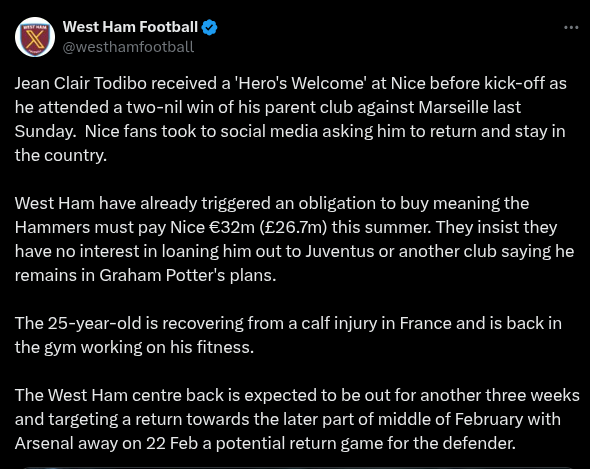The height and width of the screenshot is (469, 590).
Task: Click the name Jean Clair Todibo
Action: pyautogui.click(x=81, y=83)
